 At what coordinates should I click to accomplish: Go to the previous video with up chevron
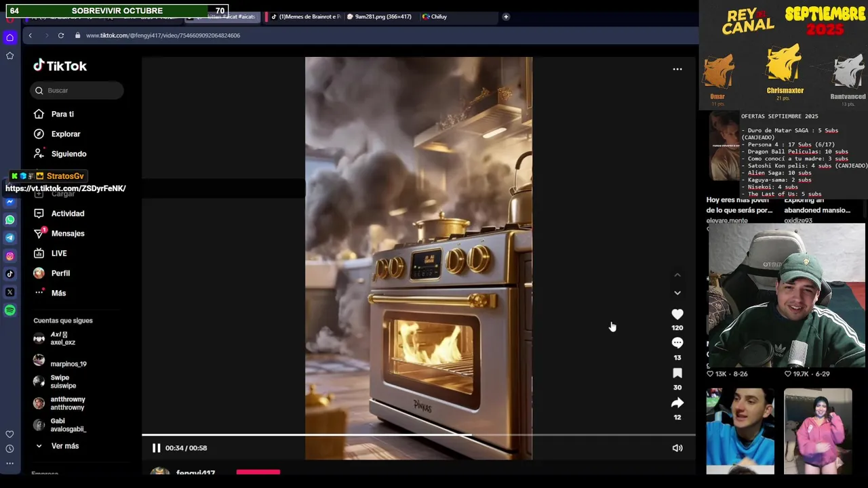click(677, 274)
